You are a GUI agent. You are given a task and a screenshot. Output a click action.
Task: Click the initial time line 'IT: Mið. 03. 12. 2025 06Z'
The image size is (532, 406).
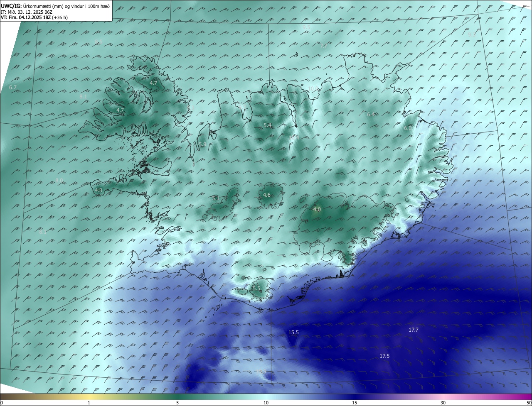pyautogui.click(x=26, y=12)
